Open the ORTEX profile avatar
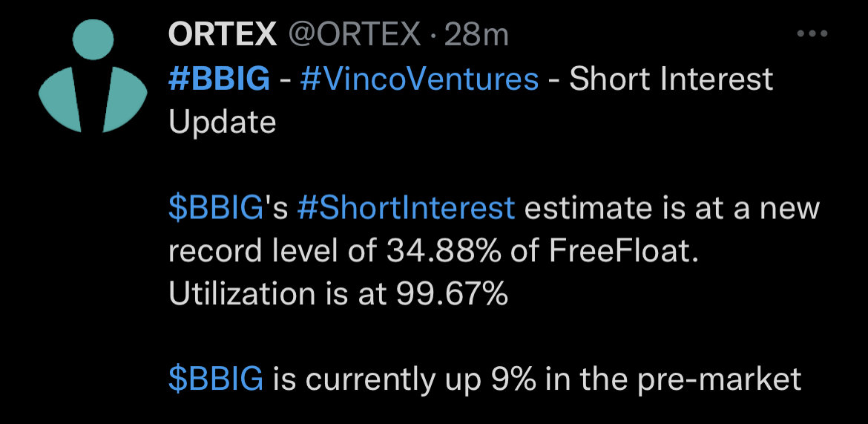868x424 pixels. (x=93, y=76)
